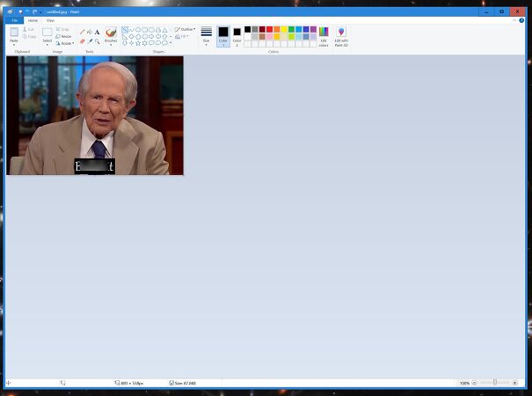Select the Magnifier tool
This screenshot has width=532, height=396.
tap(97, 40)
